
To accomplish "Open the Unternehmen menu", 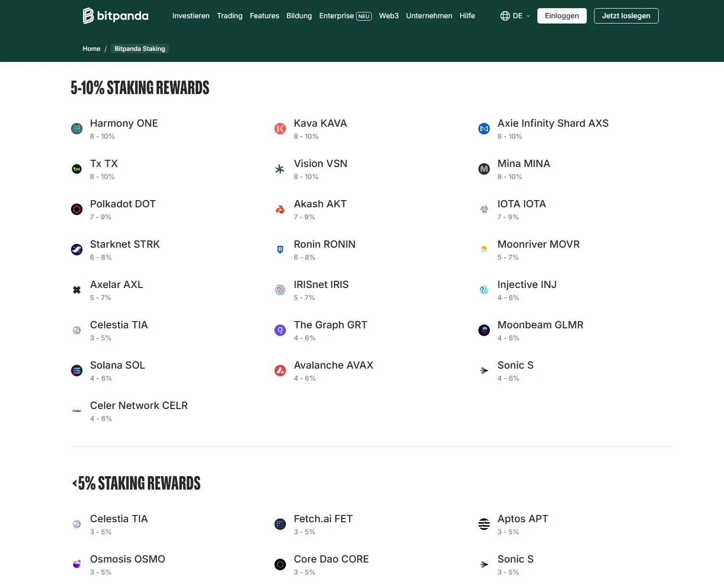I will click(x=429, y=16).
